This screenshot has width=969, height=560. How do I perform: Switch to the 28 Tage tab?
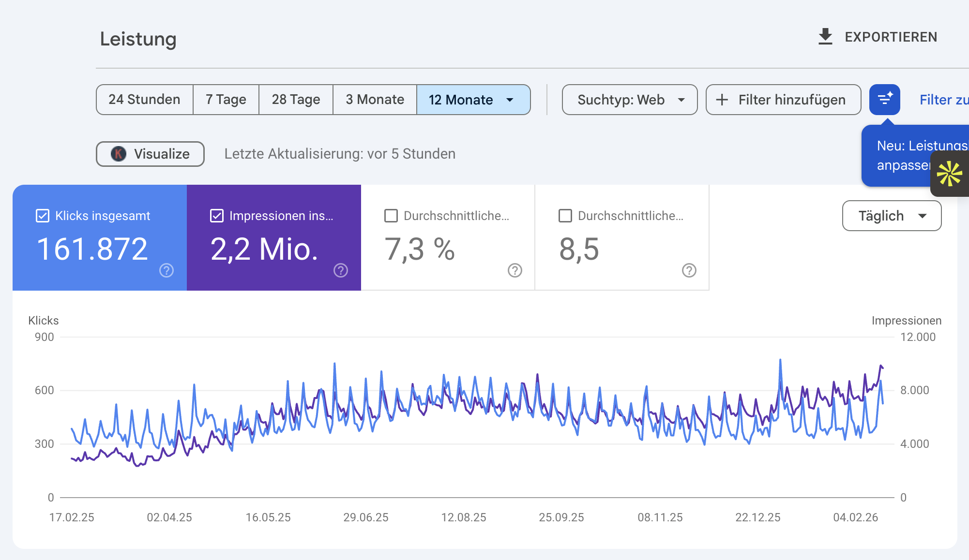(x=296, y=100)
